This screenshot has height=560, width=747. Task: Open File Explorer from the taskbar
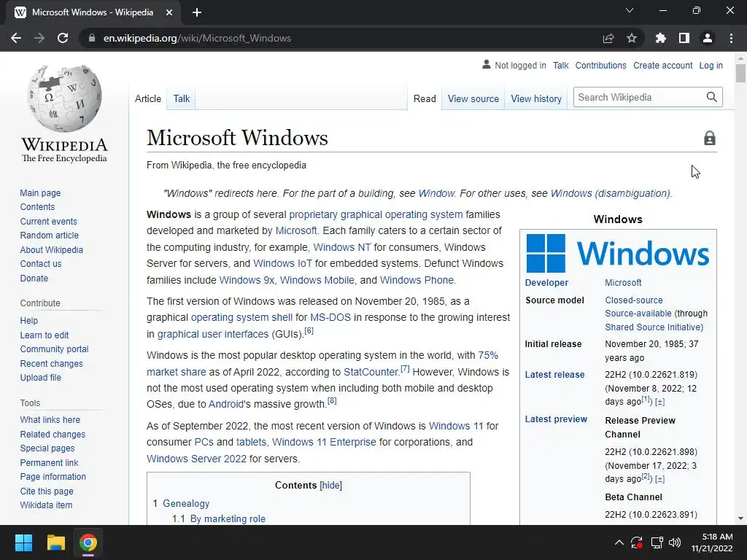click(55, 542)
